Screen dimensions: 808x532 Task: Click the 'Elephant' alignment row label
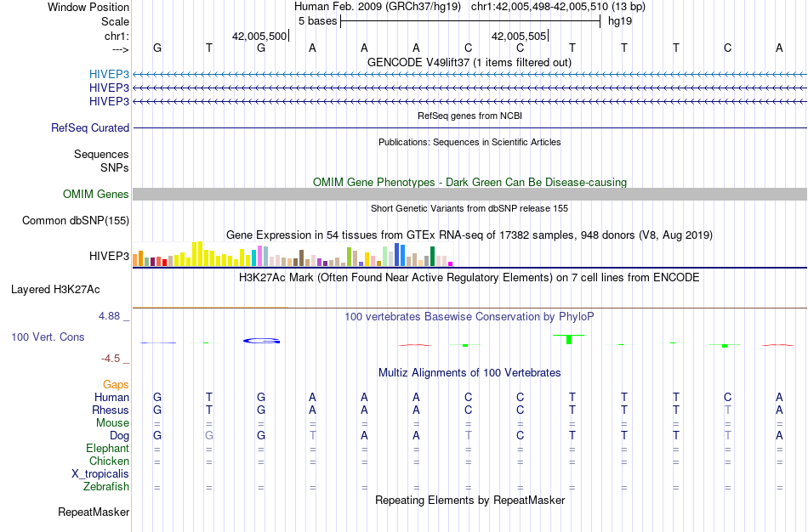pyautogui.click(x=108, y=448)
